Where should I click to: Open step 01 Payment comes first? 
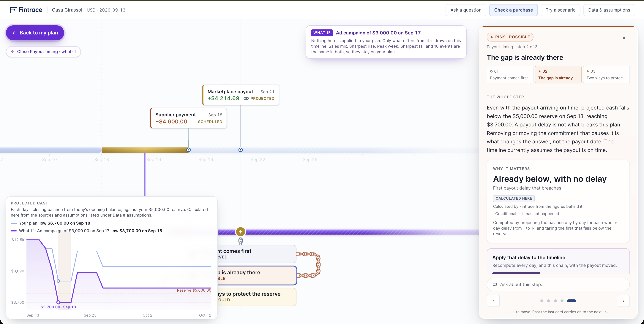click(x=510, y=74)
